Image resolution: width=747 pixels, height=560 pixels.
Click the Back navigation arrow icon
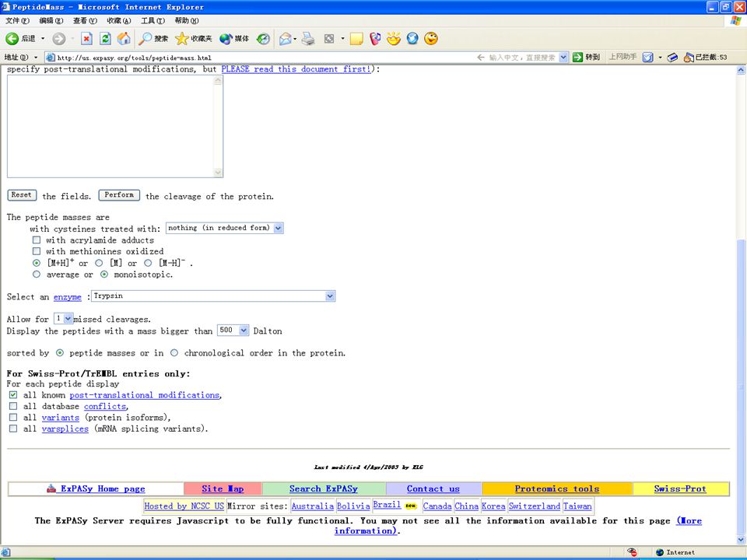12,39
